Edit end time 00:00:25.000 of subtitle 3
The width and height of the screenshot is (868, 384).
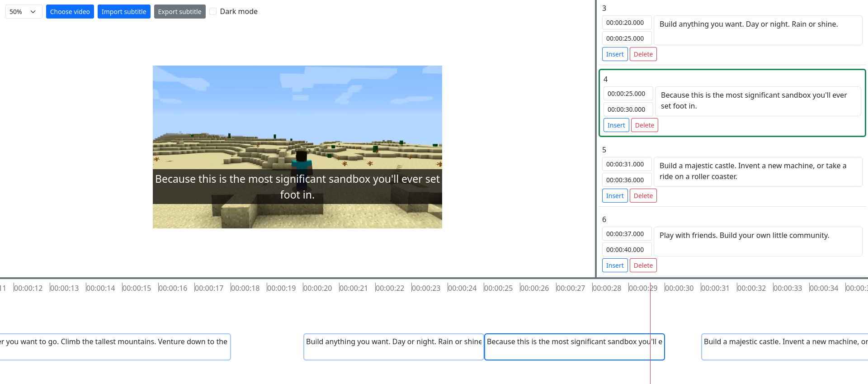pyautogui.click(x=627, y=38)
